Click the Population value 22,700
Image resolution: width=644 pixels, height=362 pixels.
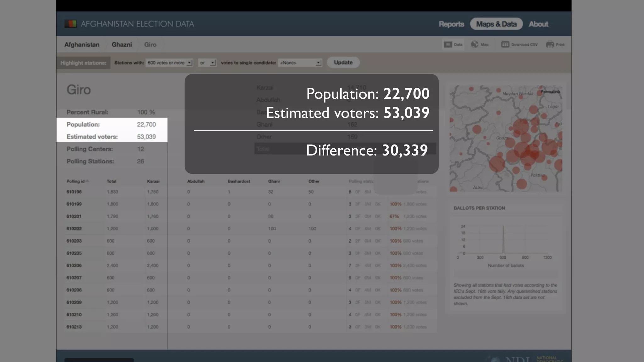click(x=146, y=124)
